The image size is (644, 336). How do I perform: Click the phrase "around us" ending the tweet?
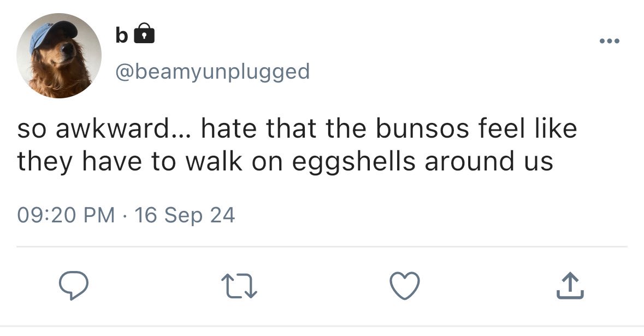(489, 161)
